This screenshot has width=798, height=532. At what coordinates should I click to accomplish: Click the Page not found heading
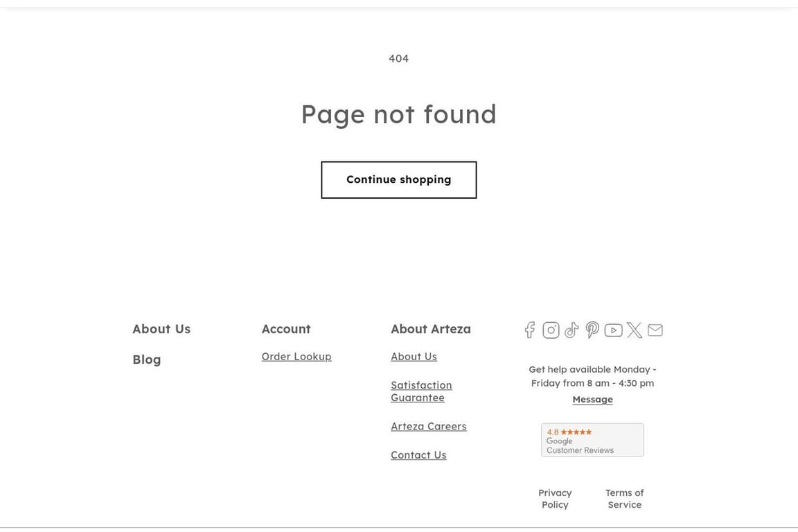pyautogui.click(x=398, y=114)
